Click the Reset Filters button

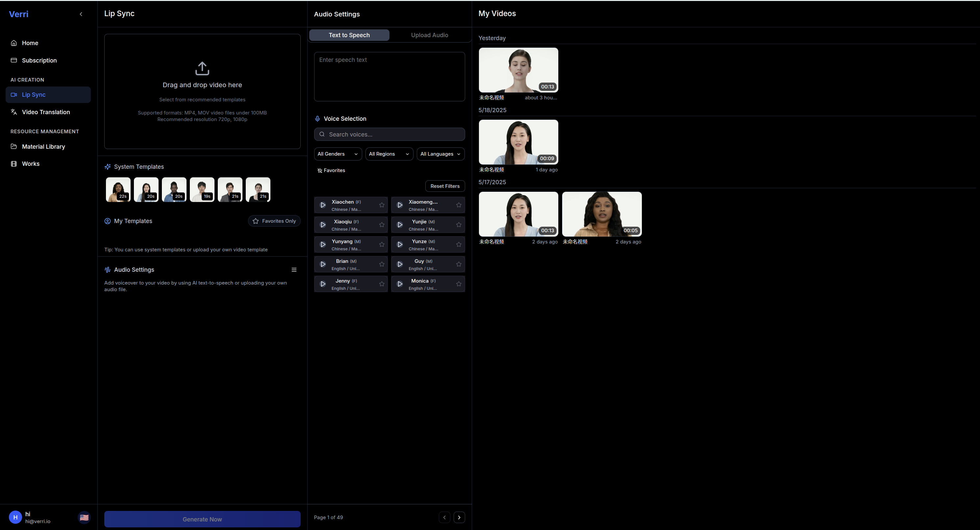point(445,186)
